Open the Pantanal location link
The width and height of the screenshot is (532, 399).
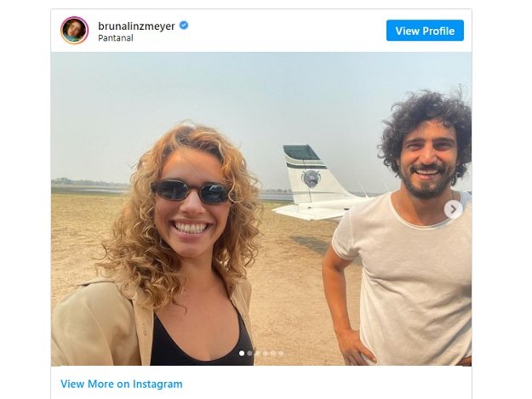[115, 38]
